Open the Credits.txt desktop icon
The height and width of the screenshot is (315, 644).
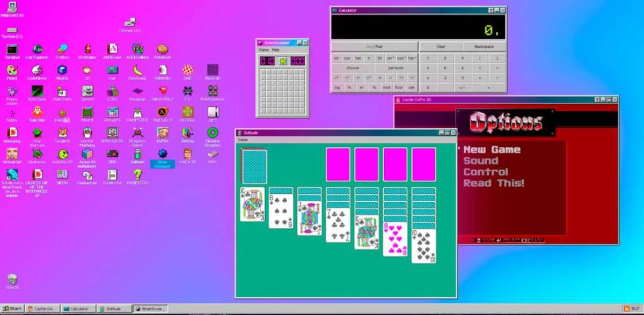(x=112, y=173)
